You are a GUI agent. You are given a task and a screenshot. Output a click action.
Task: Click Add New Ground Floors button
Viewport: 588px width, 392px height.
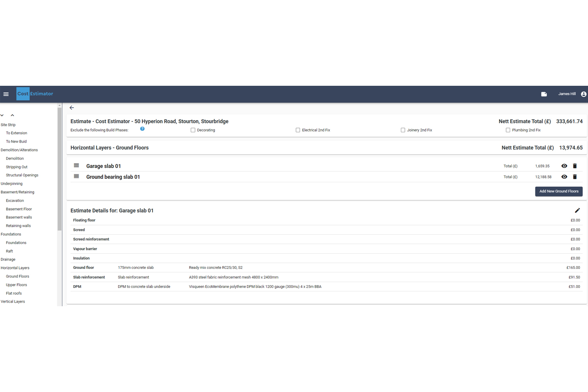(559, 191)
